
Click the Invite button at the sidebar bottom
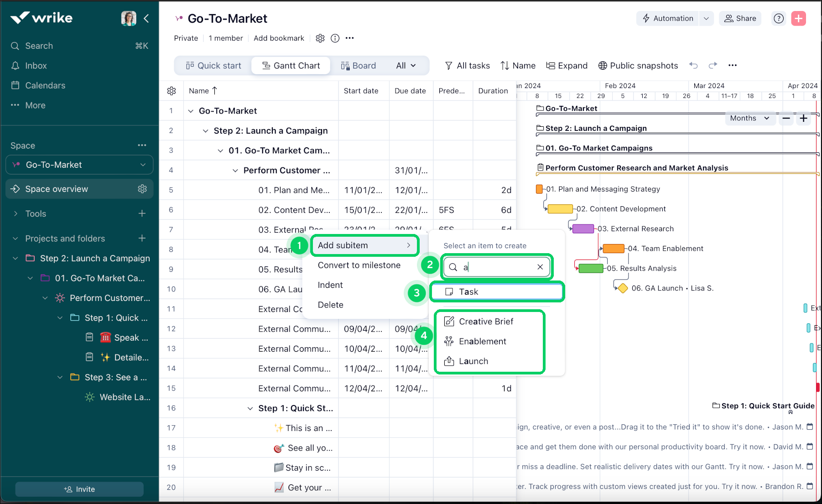(79, 488)
